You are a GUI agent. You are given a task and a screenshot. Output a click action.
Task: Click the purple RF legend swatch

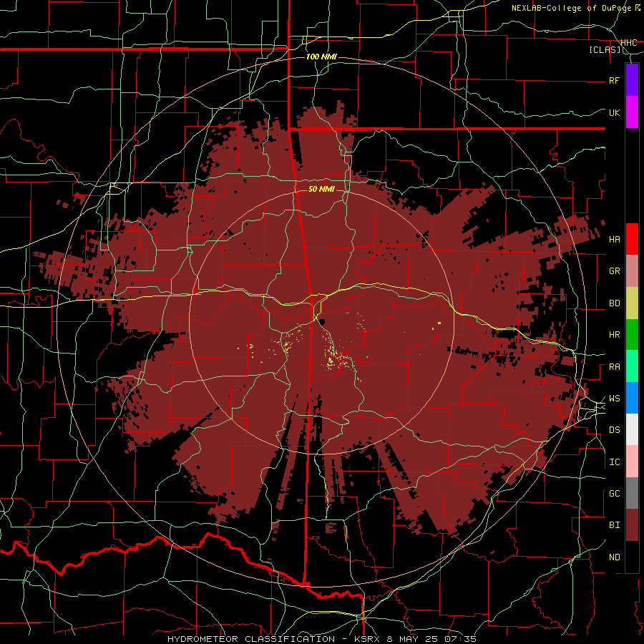[632, 79]
